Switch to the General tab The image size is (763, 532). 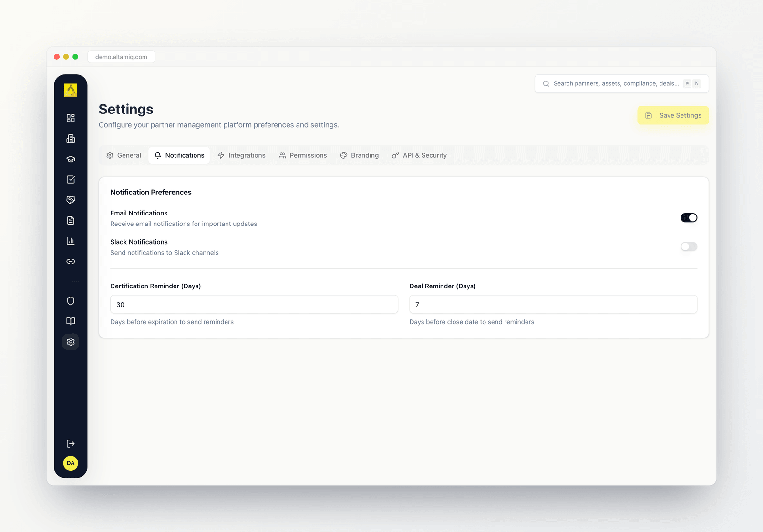pyautogui.click(x=124, y=155)
